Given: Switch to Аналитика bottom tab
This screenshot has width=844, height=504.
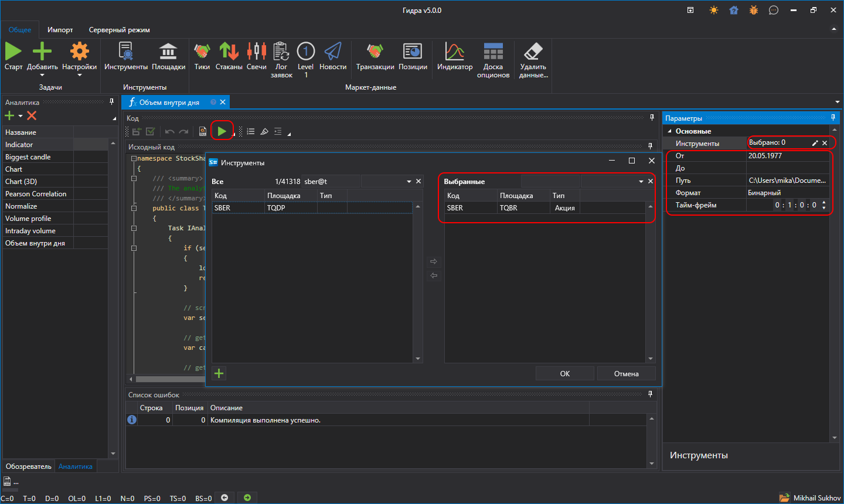Looking at the screenshot, I should point(76,466).
